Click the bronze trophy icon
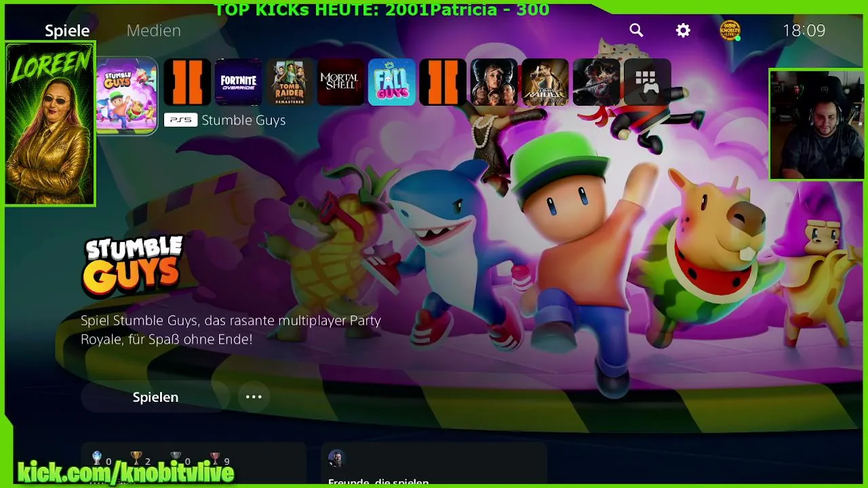Viewport: 868px width, 488px height. pos(215,458)
